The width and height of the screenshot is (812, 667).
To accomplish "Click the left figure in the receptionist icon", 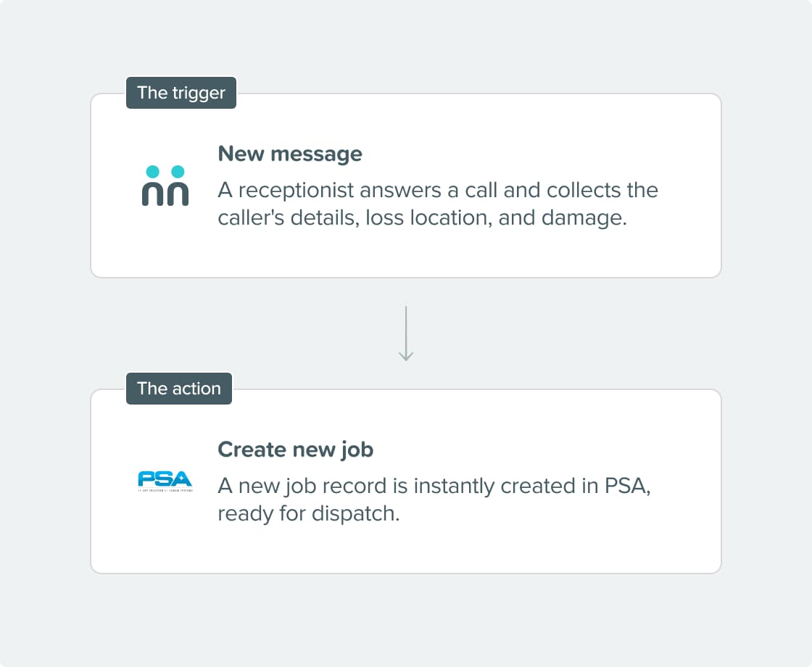I will pyautogui.click(x=152, y=187).
